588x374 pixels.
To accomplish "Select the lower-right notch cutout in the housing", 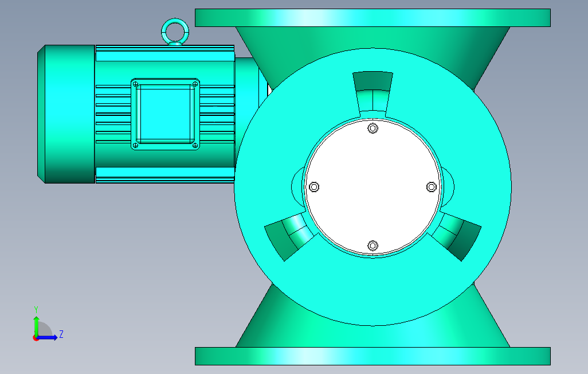I will (x=455, y=235).
